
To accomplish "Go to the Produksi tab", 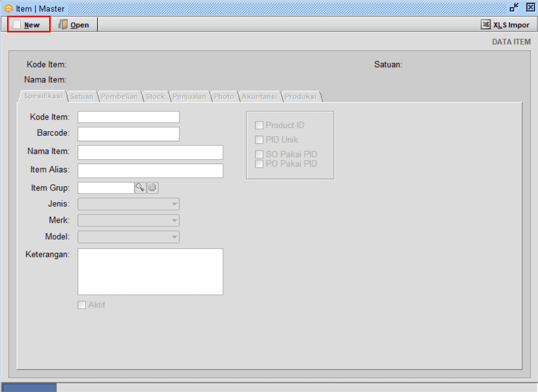I will (x=301, y=97).
